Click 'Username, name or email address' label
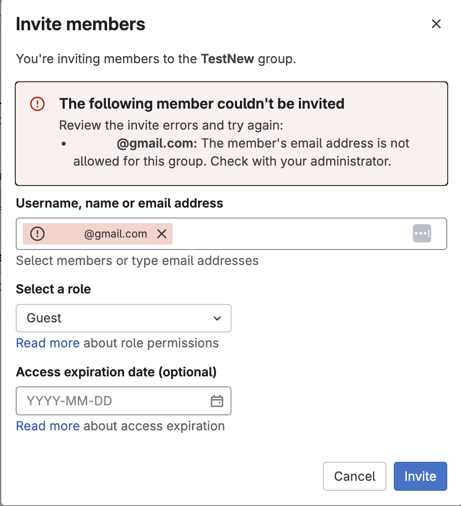 (x=119, y=203)
